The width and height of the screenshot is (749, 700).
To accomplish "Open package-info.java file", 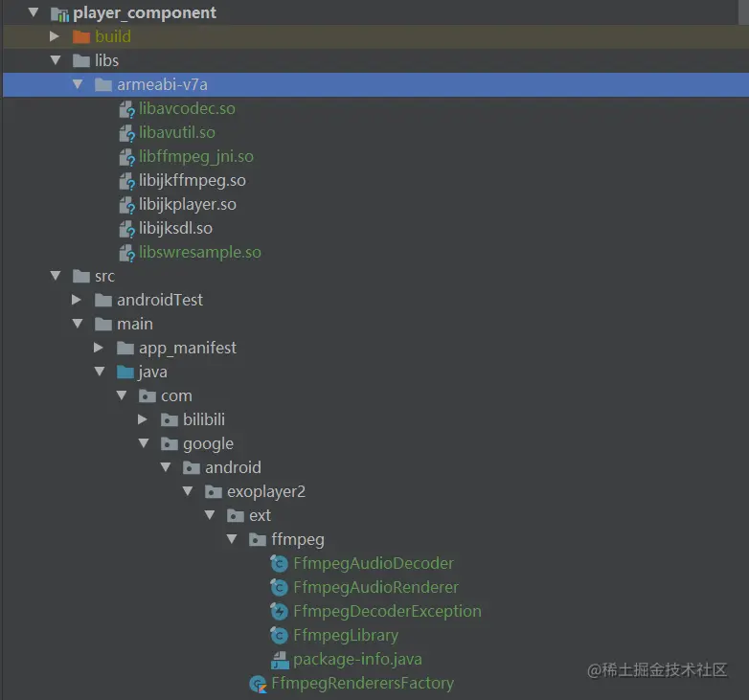I will point(357,659).
